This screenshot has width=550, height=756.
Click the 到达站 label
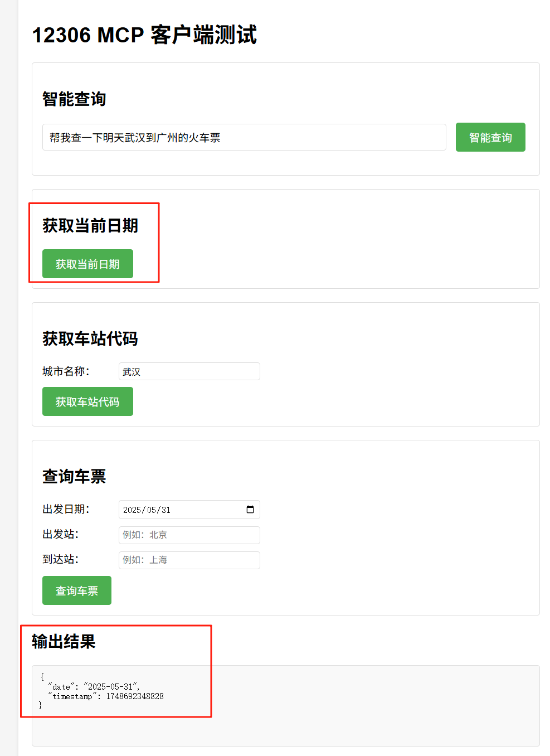[x=61, y=559]
